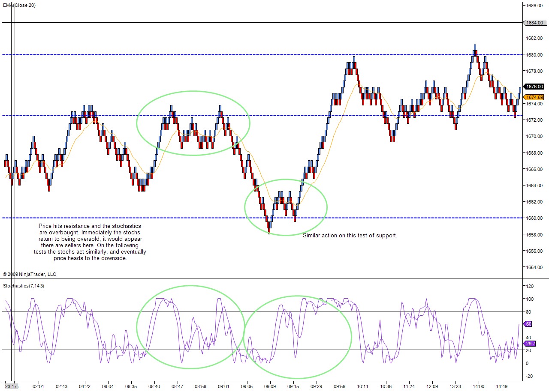Click the 04:22 time axis label

pyautogui.click(x=84, y=386)
